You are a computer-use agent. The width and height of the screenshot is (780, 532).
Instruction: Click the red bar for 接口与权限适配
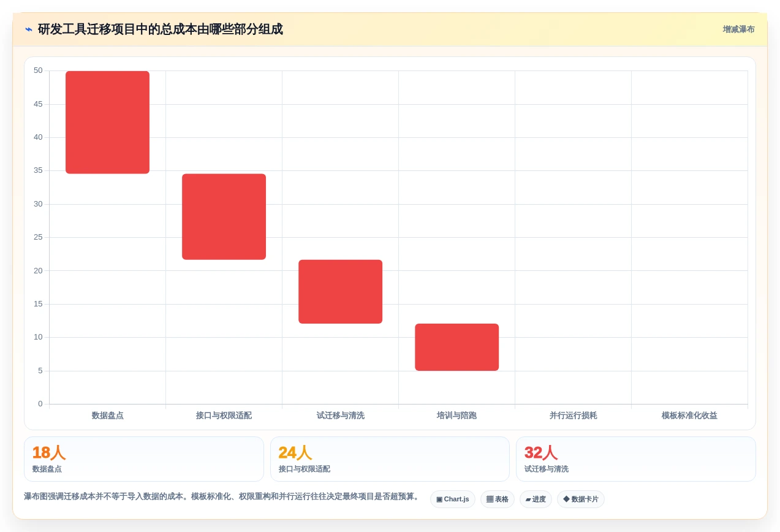coord(224,217)
